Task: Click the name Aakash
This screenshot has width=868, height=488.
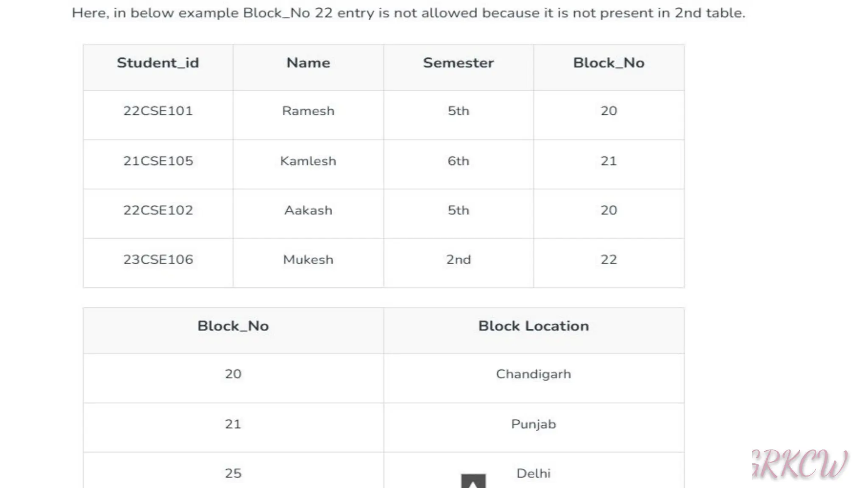Action: tap(308, 211)
